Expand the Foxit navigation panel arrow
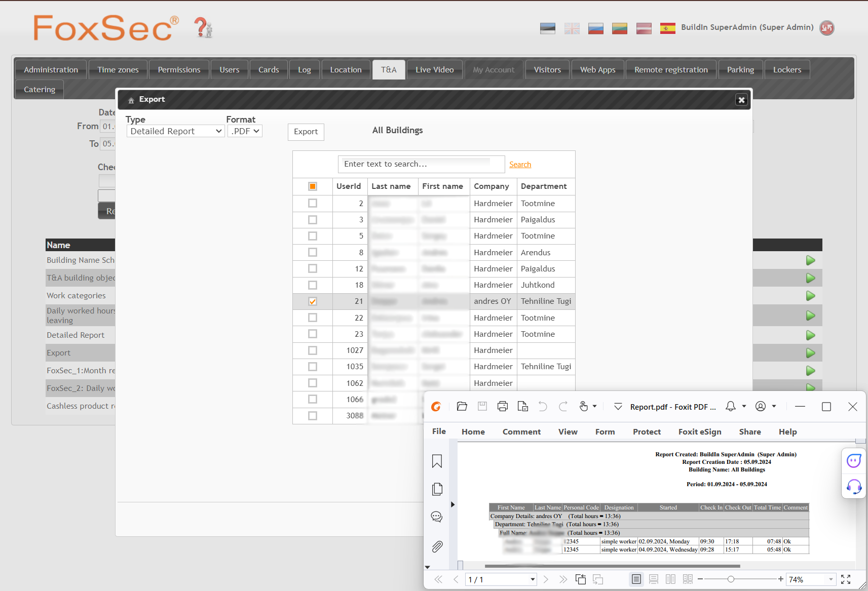This screenshot has height=591, width=868. coord(452,504)
